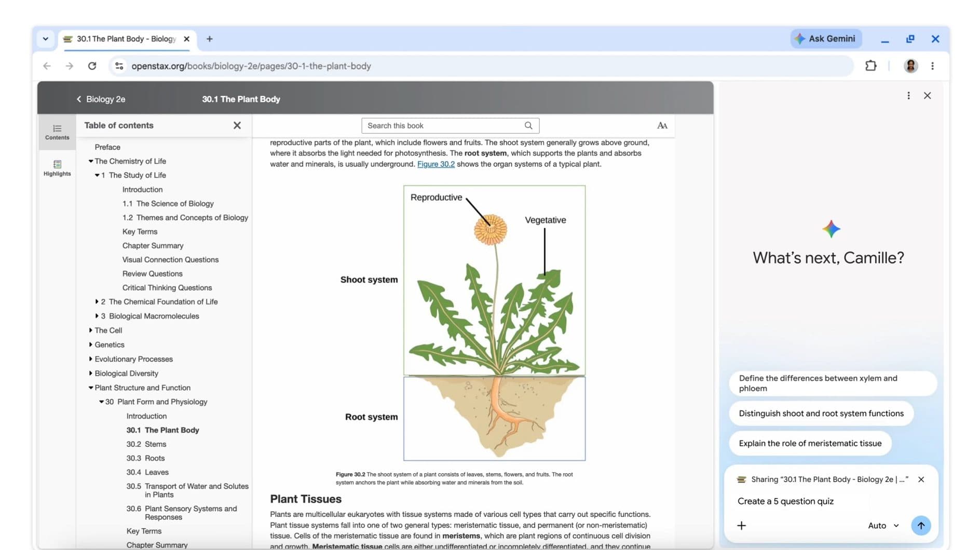Screen dimensions: 980x550
Task: Open the tab search dropdown arrow
Action: (x=46, y=39)
